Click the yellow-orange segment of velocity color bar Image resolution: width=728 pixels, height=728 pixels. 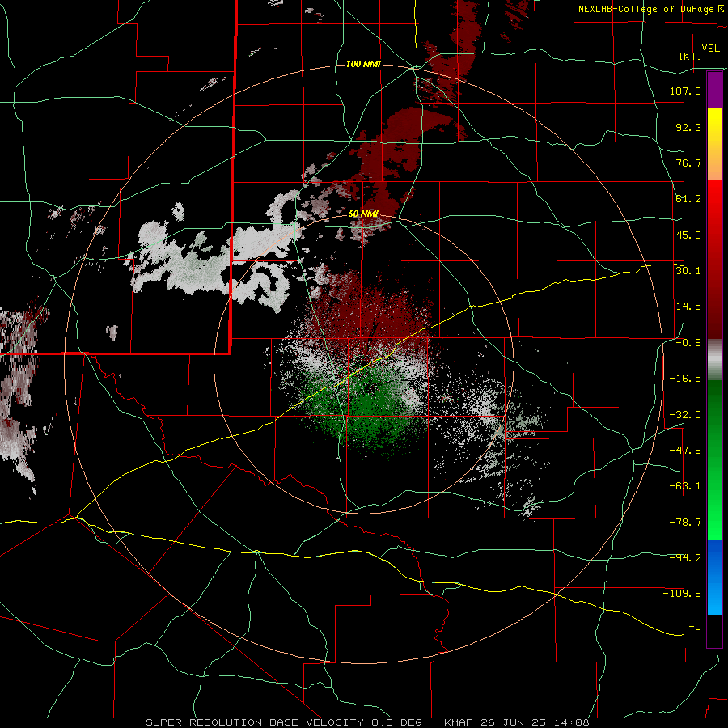(714, 144)
